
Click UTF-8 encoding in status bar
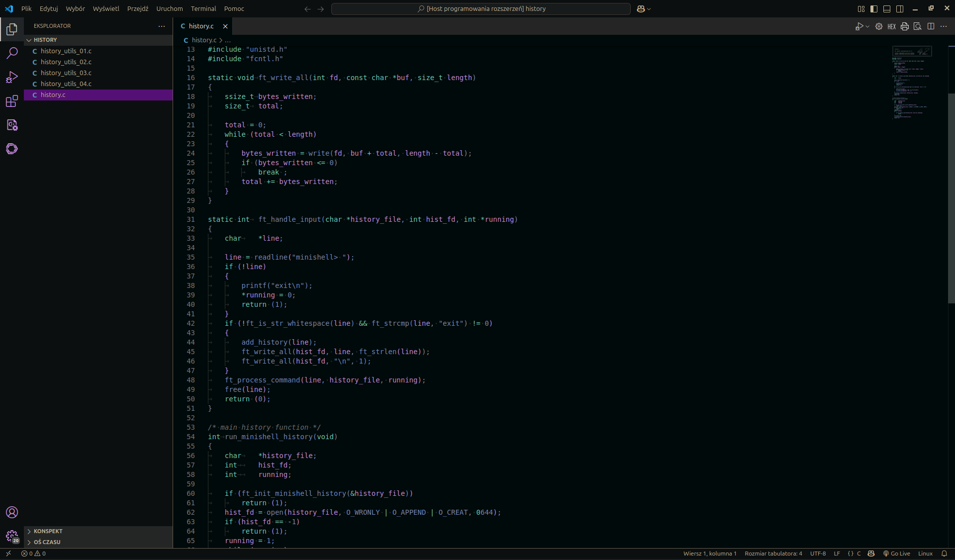[x=818, y=554]
